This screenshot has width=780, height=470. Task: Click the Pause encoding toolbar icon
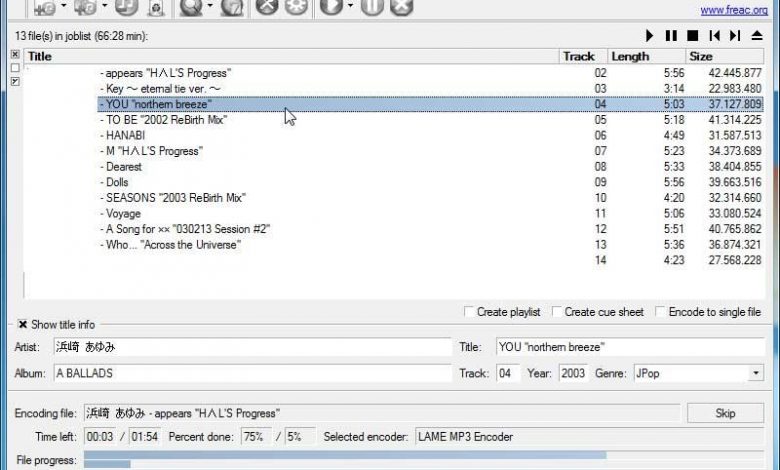pos(372,7)
